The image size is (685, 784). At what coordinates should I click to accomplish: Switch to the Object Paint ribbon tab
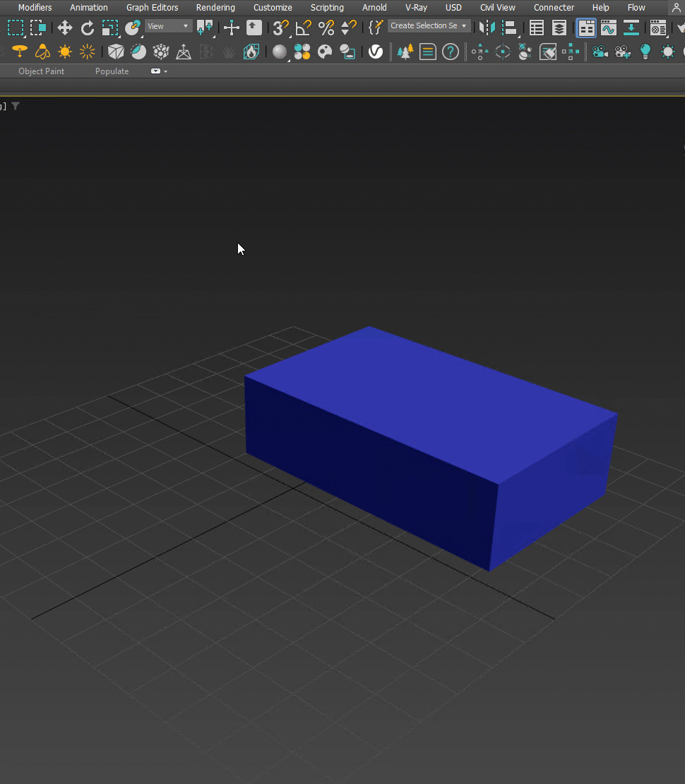click(41, 71)
